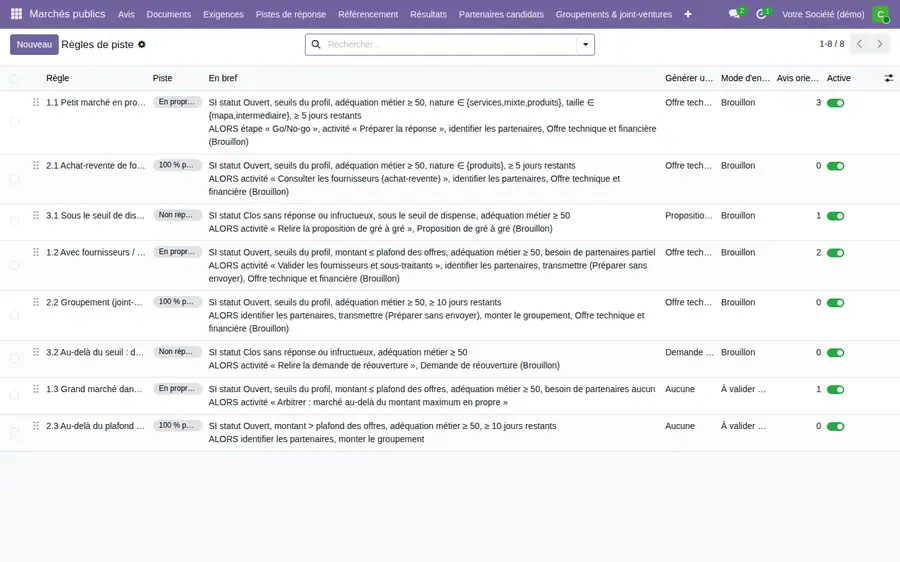This screenshot has height=562, width=900.
Task: Grab the drag handle of rule 2.3
Action: (36, 425)
